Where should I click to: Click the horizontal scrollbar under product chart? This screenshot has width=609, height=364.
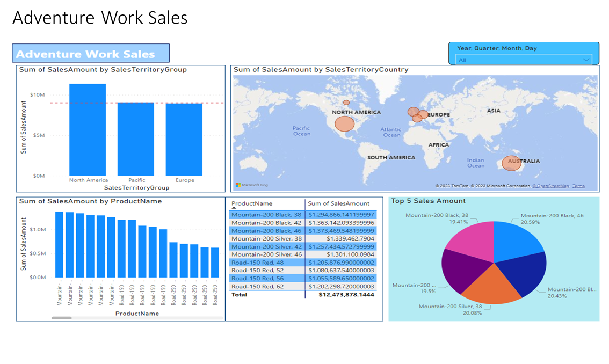tap(62, 318)
